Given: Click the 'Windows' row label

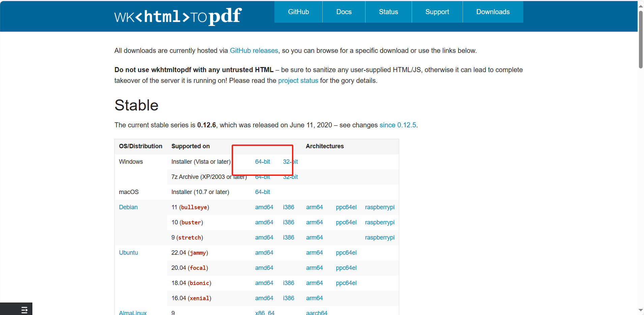Looking at the screenshot, I should pyautogui.click(x=131, y=162).
